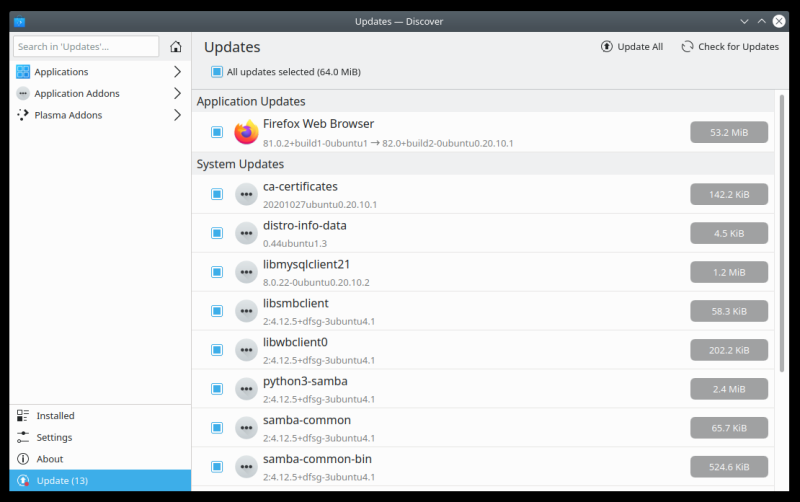Click the Update (13) sidebar icon

click(x=23, y=481)
